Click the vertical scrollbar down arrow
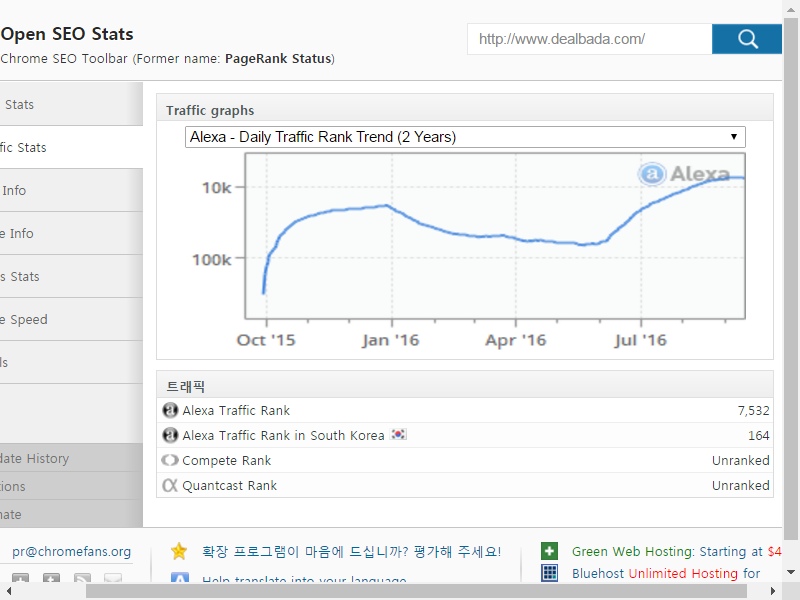 [x=791, y=574]
